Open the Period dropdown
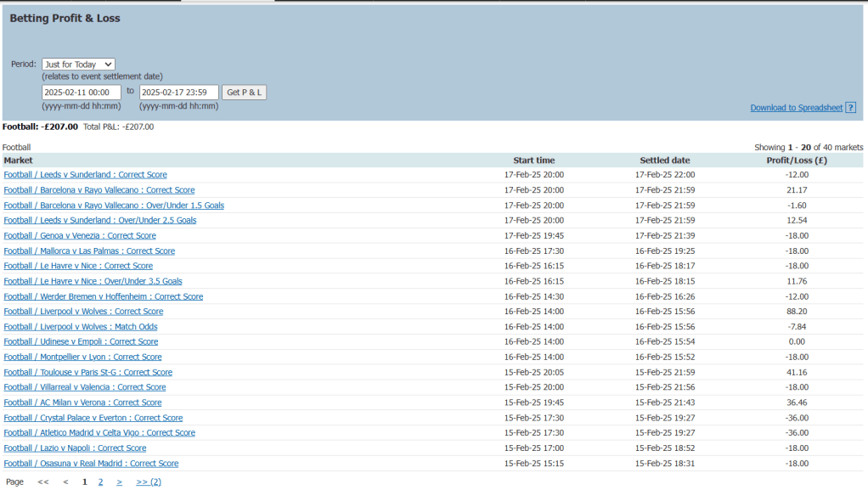Viewport: 868px width, 490px height. [78, 65]
